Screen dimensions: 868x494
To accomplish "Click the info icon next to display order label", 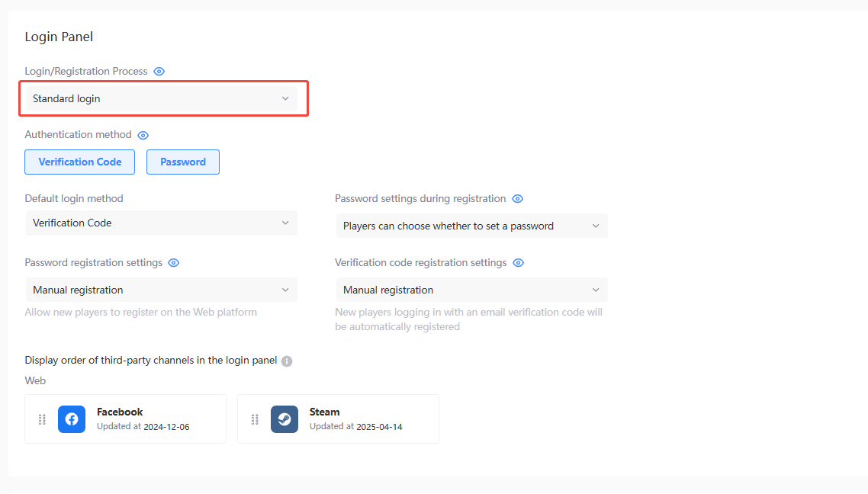I will (286, 361).
